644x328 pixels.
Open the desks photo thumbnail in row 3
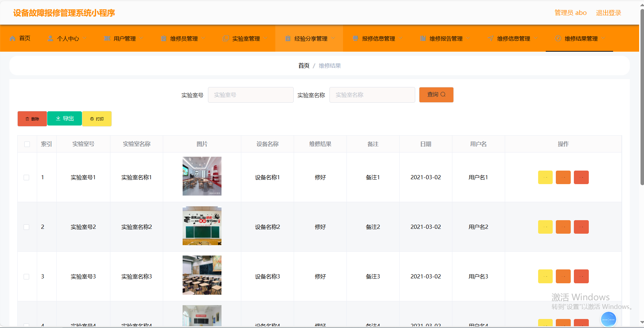tap(202, 275)
